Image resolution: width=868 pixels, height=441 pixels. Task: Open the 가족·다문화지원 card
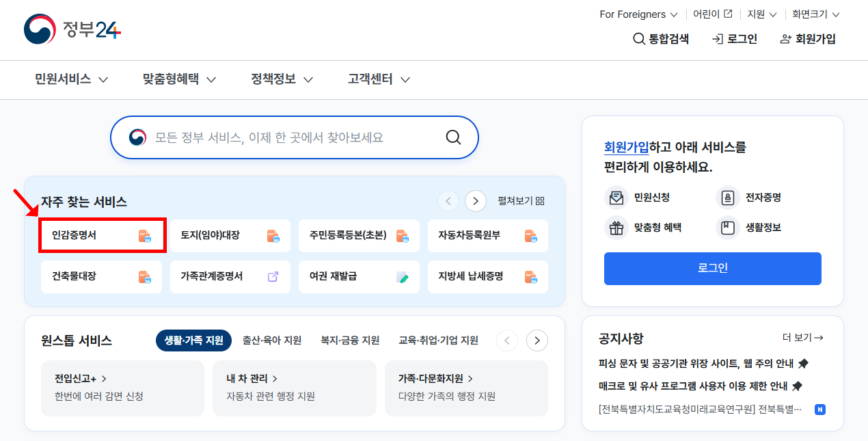coord(466,388)
